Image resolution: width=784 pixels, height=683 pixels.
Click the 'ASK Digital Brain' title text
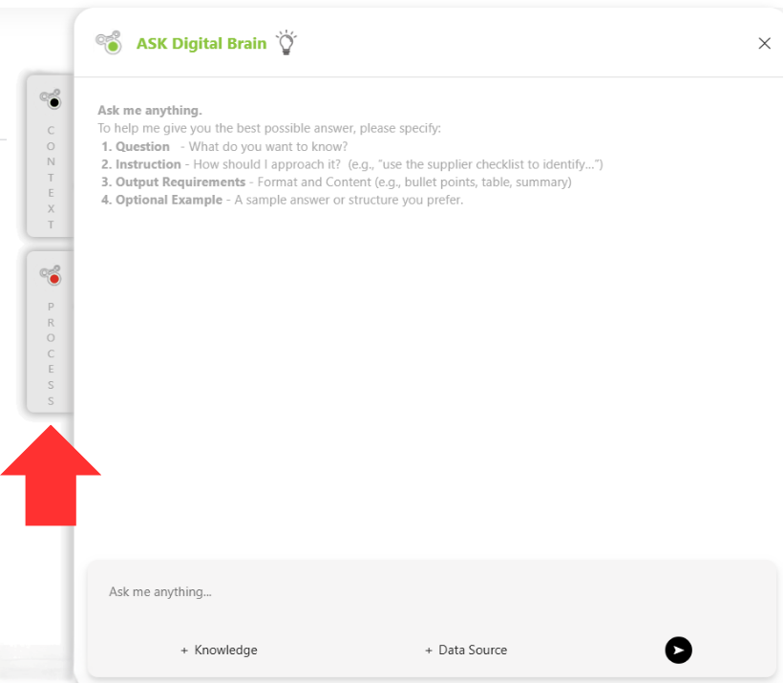(x=201, y=43)
